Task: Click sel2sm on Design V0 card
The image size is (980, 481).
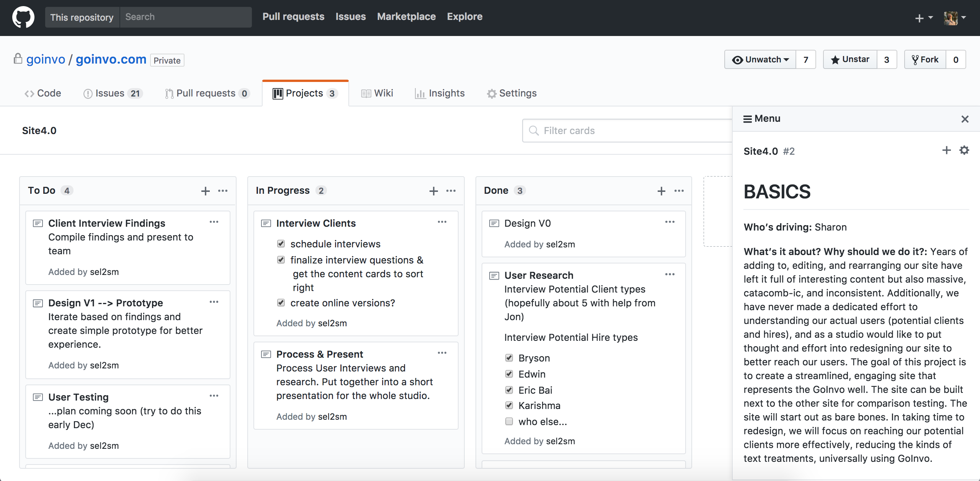Action: tap(560, 244)
